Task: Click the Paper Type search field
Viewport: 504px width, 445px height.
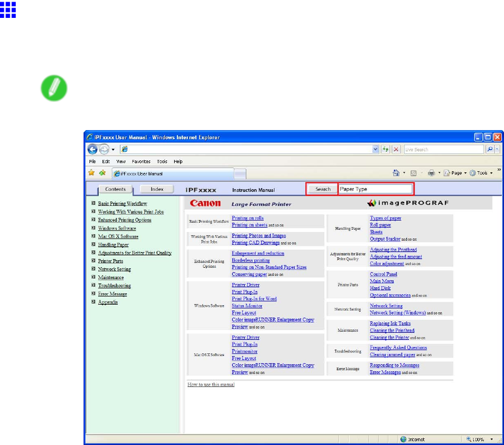Action: coord(375,189)
